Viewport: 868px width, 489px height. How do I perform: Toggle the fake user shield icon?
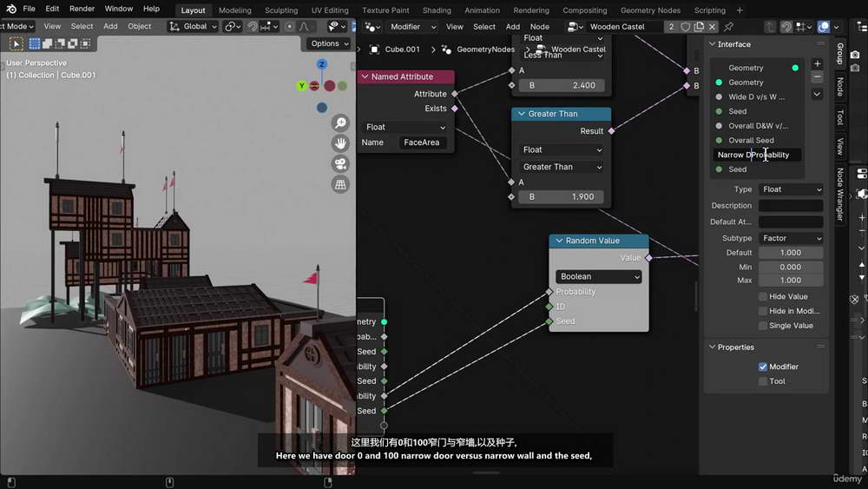tap(686, 27)
